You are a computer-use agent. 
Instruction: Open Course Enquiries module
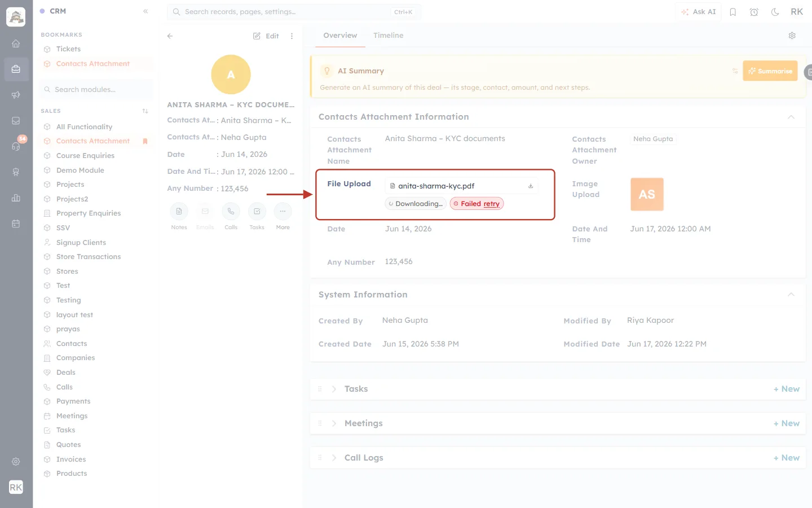(85, 156)
